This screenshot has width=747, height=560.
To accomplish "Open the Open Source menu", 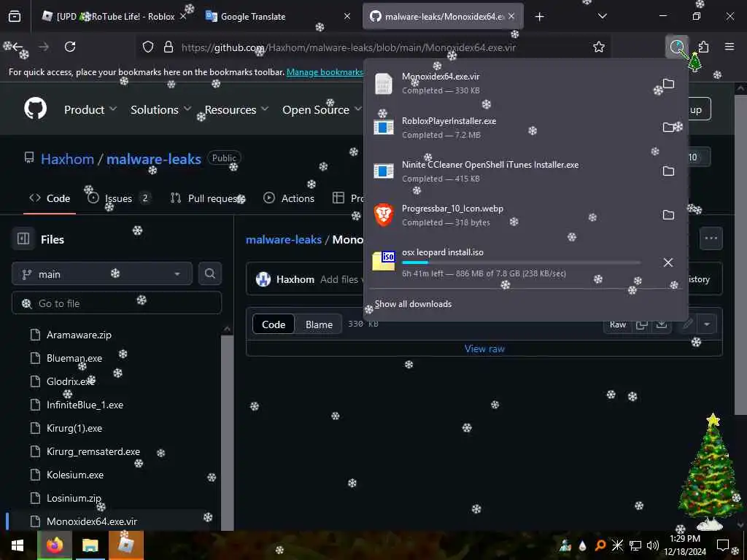I will click(x=322, y=109).
